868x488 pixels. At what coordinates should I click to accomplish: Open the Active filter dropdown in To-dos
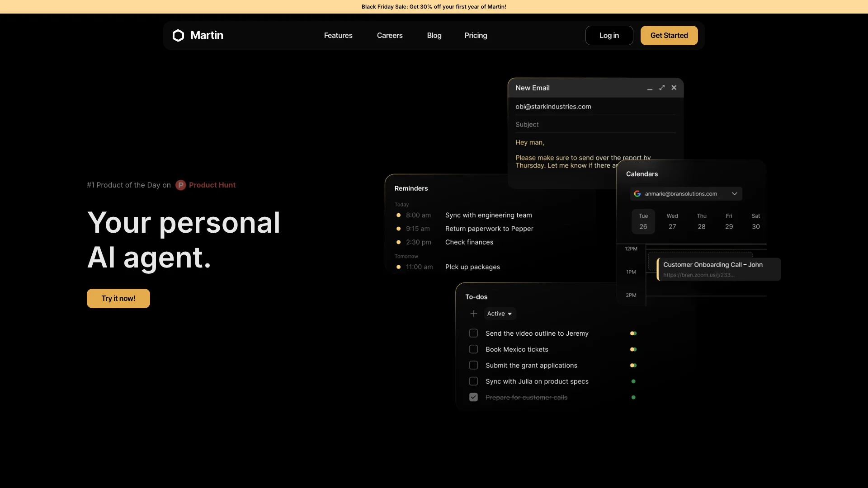pos(500,314)
